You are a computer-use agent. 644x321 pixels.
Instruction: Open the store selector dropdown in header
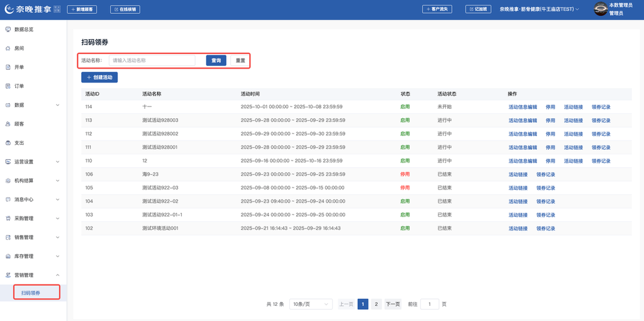[539, 9]
